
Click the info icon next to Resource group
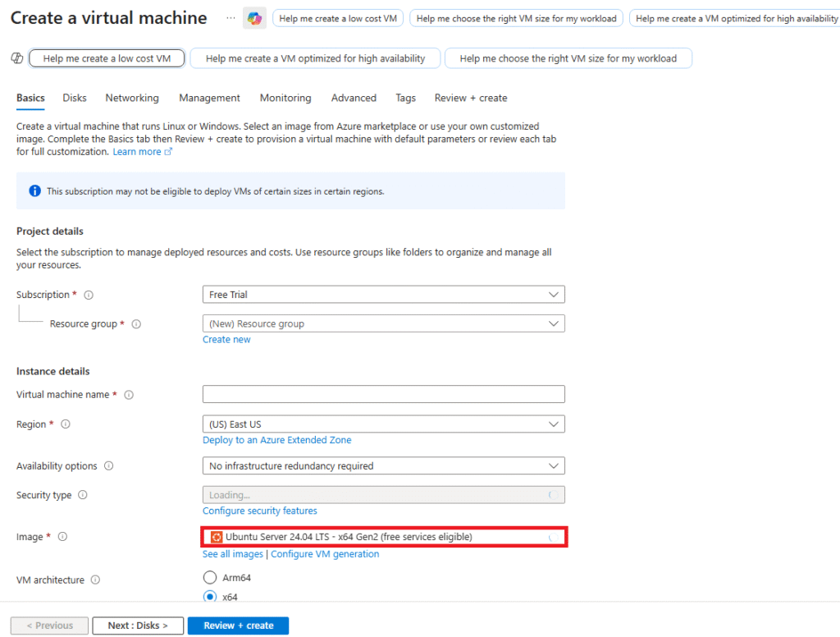[x=136, y=324]
